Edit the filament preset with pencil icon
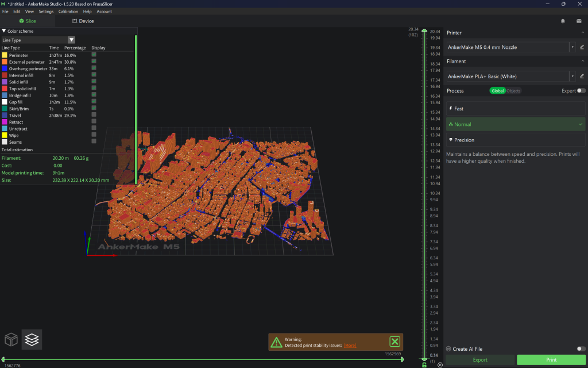 coord(582,76)
